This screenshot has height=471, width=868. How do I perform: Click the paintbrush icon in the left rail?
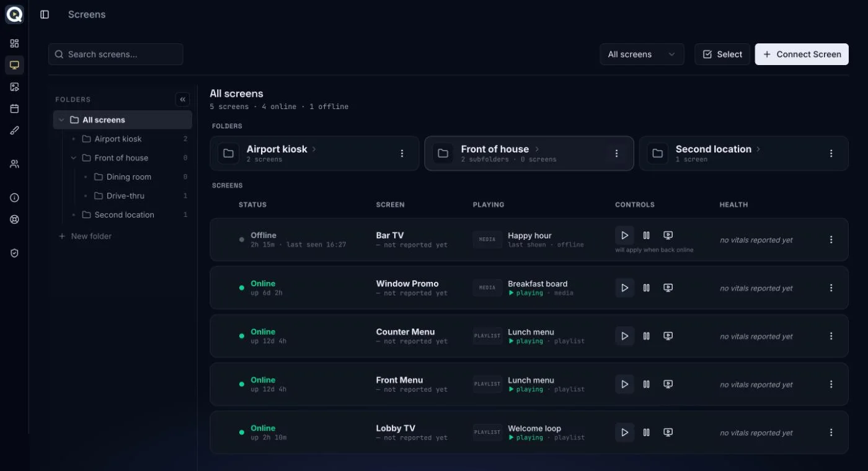coord(14,130)
